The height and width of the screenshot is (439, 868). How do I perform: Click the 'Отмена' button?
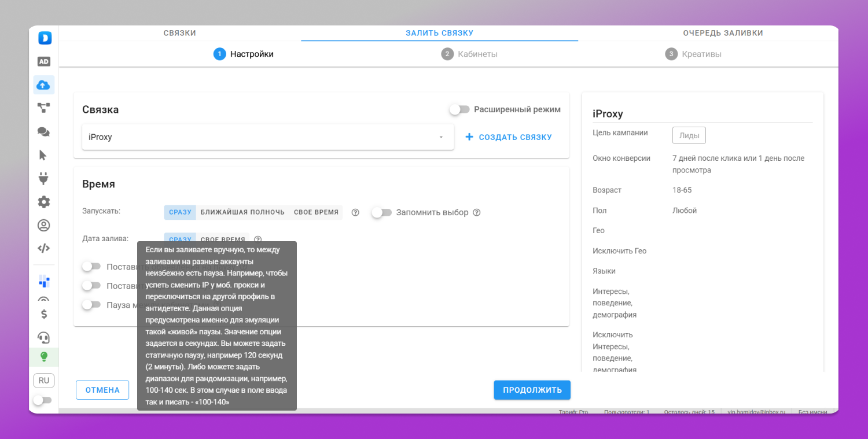102,390
